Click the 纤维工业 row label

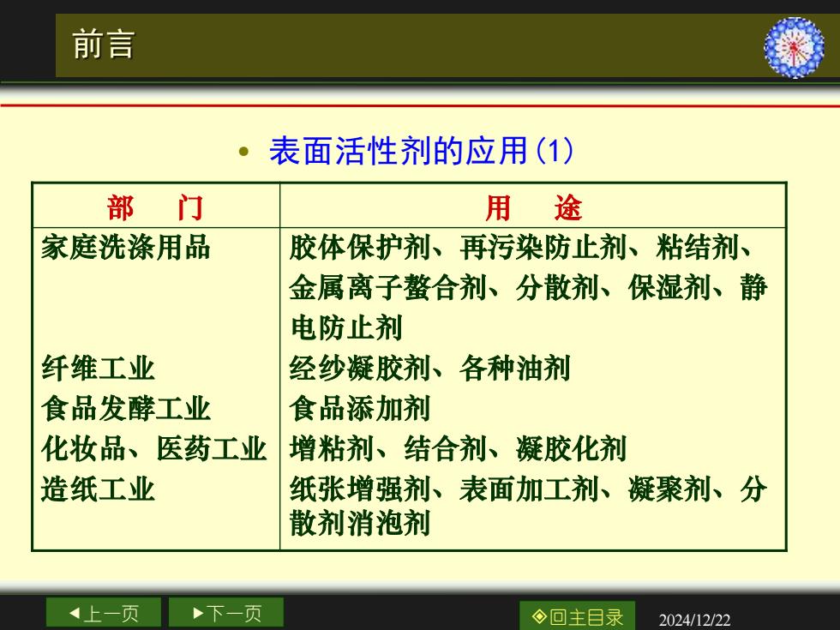tap(98, 369)
